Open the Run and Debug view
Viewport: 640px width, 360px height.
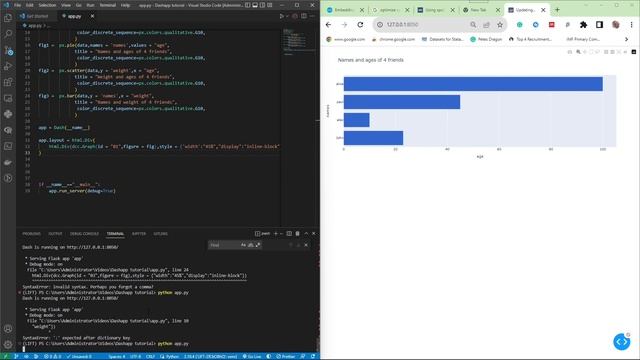point(8,66)
